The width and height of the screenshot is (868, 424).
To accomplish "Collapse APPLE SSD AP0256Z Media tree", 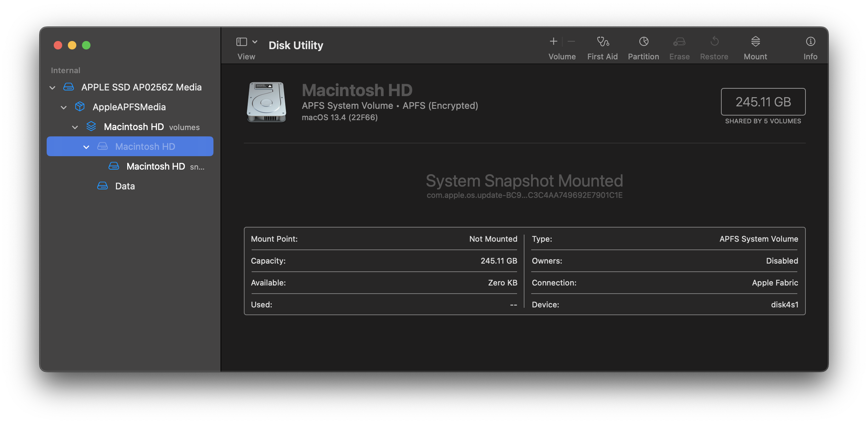I will [53, 88].
